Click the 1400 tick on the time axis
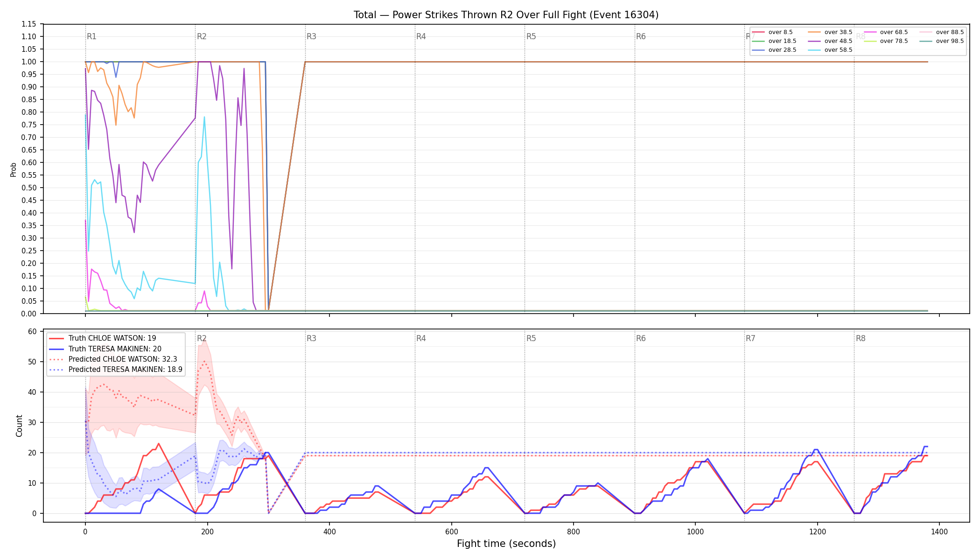The image size is (980, 560). [x=939, y=532]
